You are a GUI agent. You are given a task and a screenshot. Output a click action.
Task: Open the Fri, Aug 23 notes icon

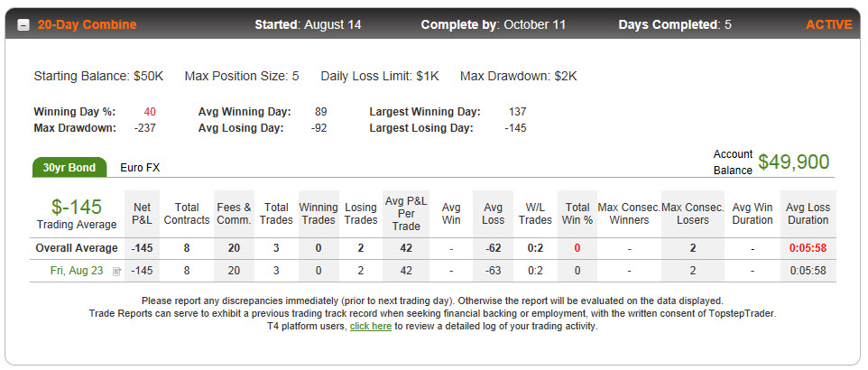[116, 272]
